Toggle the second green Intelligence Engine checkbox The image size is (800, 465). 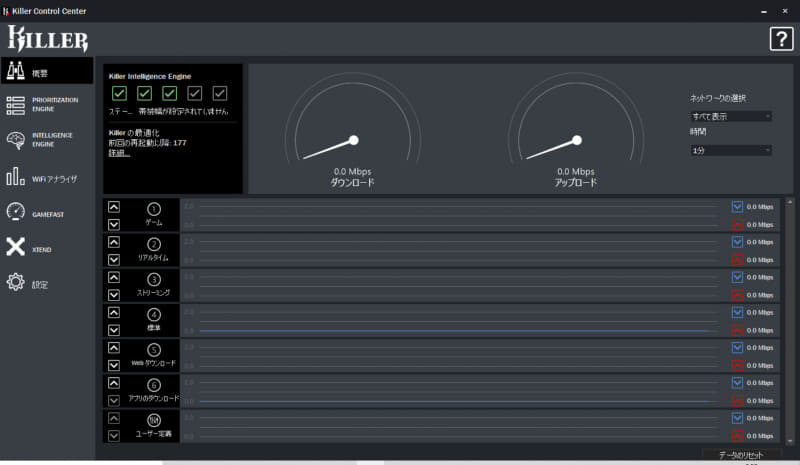click(144, 93)
